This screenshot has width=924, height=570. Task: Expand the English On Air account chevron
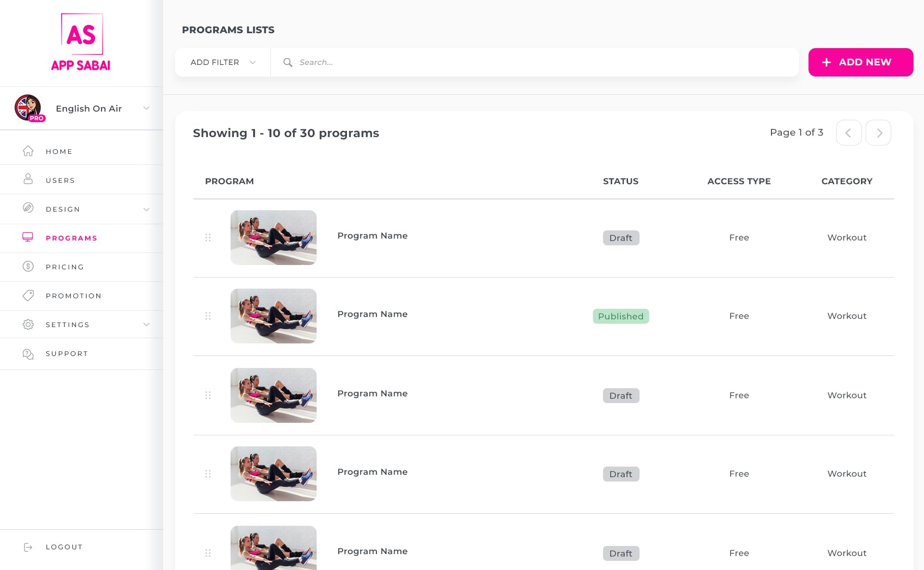pyautogui.click(x=146, y=108)
